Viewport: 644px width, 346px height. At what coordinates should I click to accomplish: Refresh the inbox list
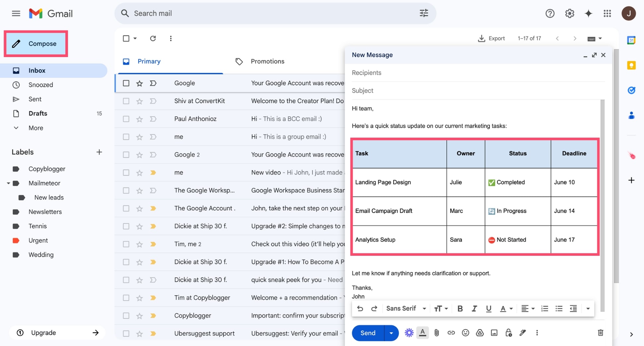[153, 38]
